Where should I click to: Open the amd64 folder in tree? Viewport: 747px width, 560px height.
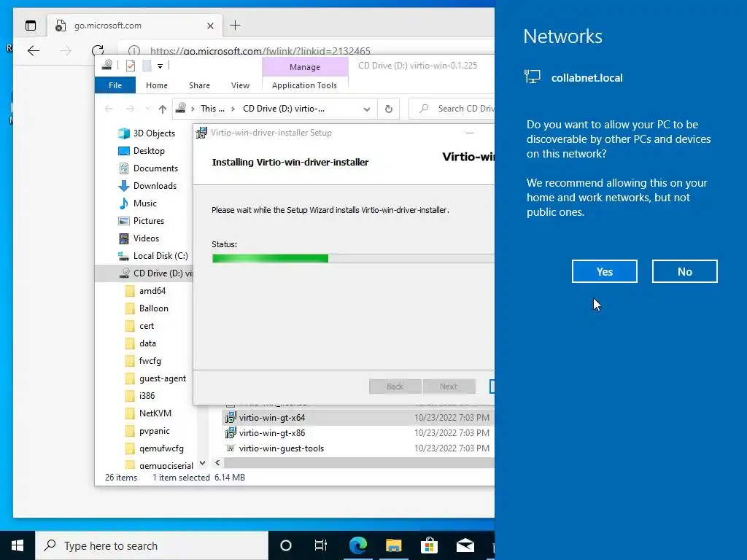click(145, 291)
